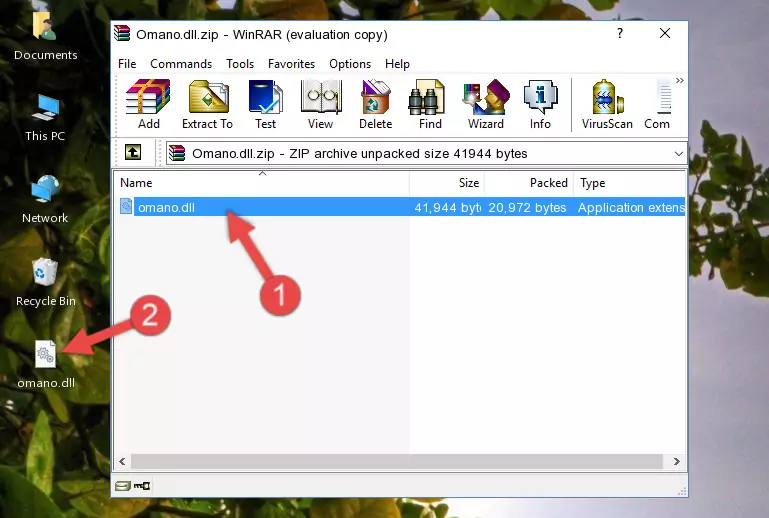769x518 pixels.
Task: Click the window resize grip corner
Action: pos(682,492)
